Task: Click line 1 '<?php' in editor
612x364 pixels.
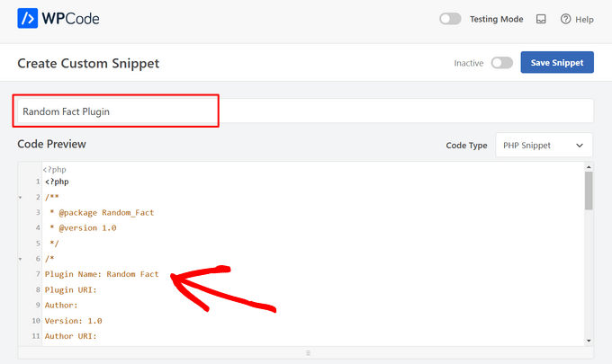Action: click(x=57, y=182)
